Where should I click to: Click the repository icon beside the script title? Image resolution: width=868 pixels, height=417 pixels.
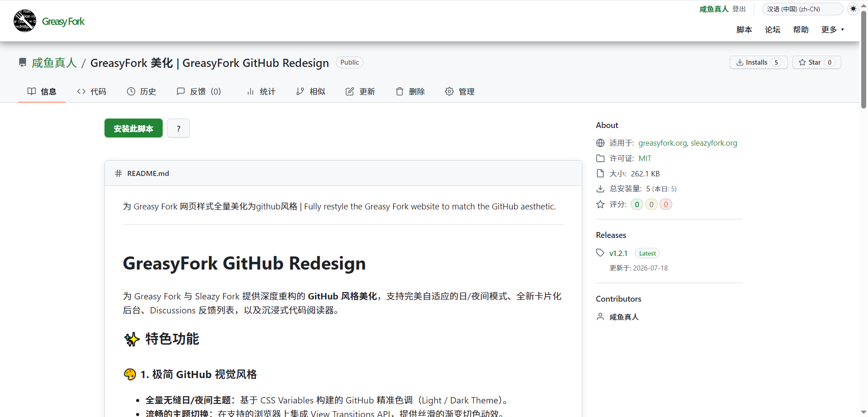(x=23, y=62)
